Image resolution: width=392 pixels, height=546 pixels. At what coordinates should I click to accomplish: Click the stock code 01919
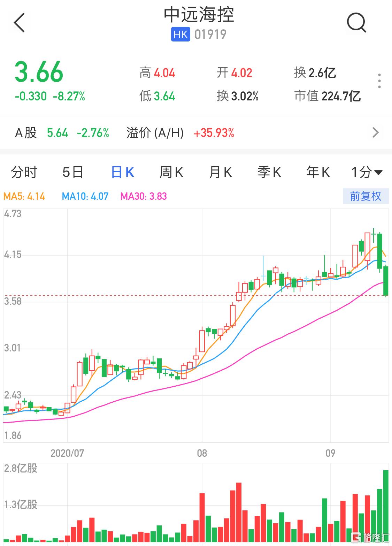pyautogui.click(x=210, y=35)
